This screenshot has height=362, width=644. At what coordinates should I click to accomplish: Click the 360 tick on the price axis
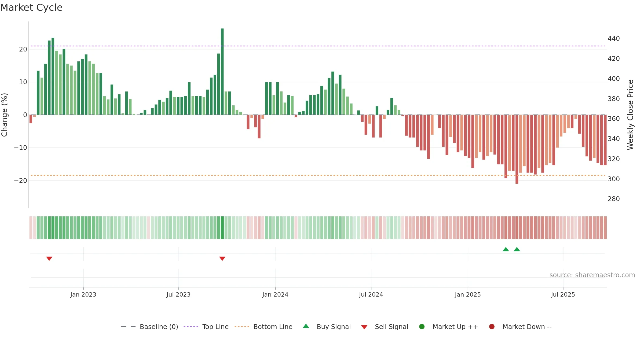[x=614, y=119]
